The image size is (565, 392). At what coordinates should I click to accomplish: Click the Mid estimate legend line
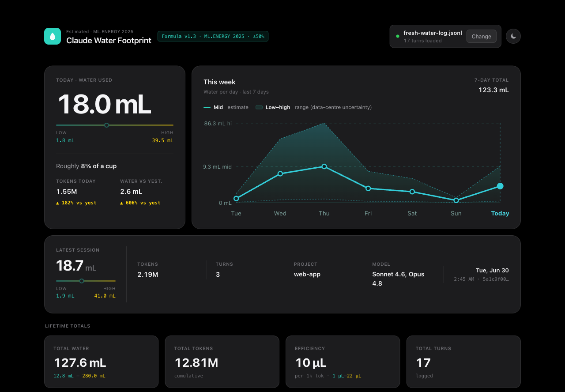[x=207, y=107]
